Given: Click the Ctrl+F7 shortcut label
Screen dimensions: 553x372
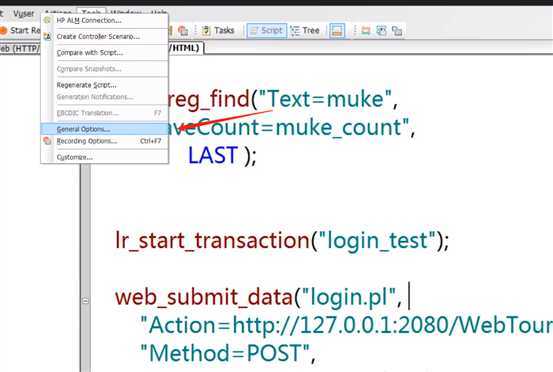Looking at the screenshot, I should 151,141.
